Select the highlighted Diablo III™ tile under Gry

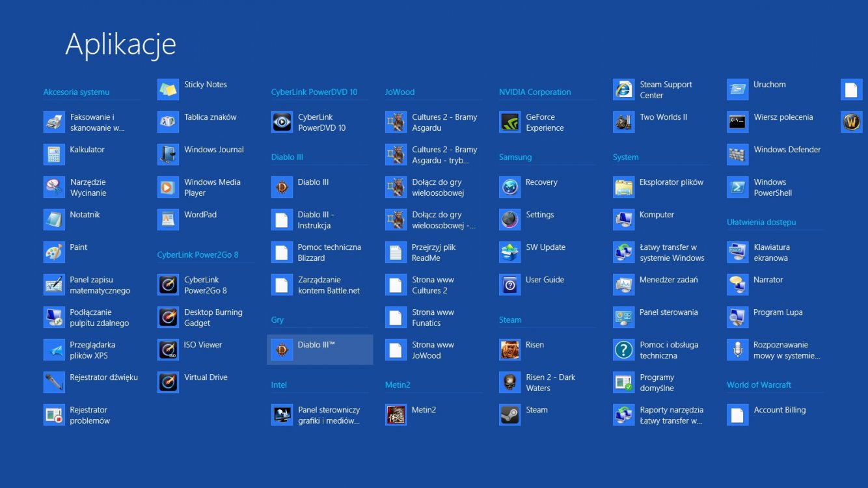[319, 349]
